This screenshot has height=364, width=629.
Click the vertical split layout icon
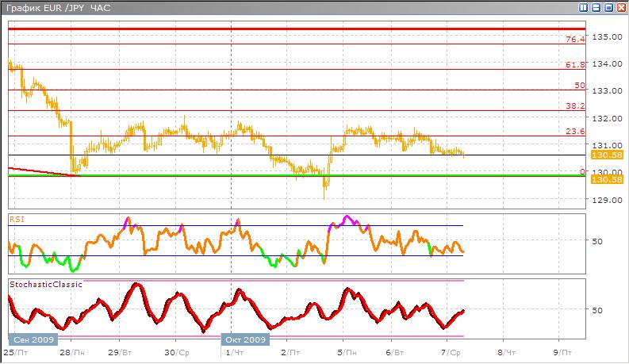tap(585, 7)
